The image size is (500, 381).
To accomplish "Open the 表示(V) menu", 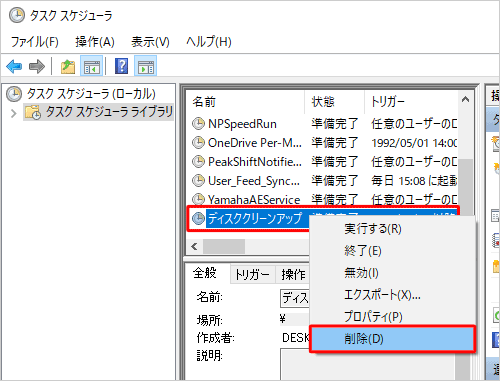I will [x=150, y=42].
